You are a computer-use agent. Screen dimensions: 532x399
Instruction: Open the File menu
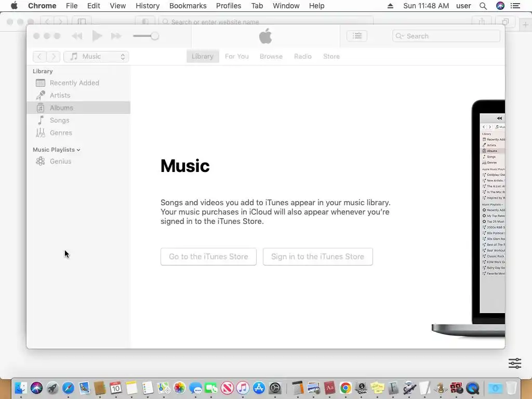[72, 6]
